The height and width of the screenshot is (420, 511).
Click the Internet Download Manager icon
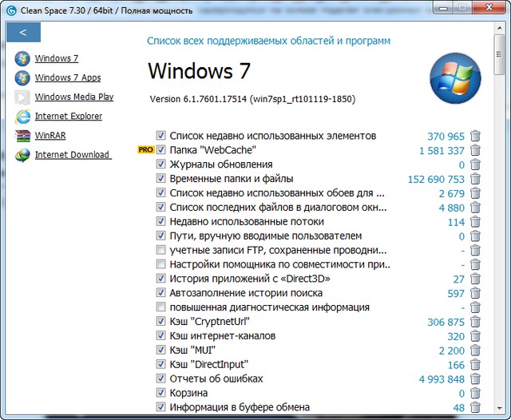(22, 155)
